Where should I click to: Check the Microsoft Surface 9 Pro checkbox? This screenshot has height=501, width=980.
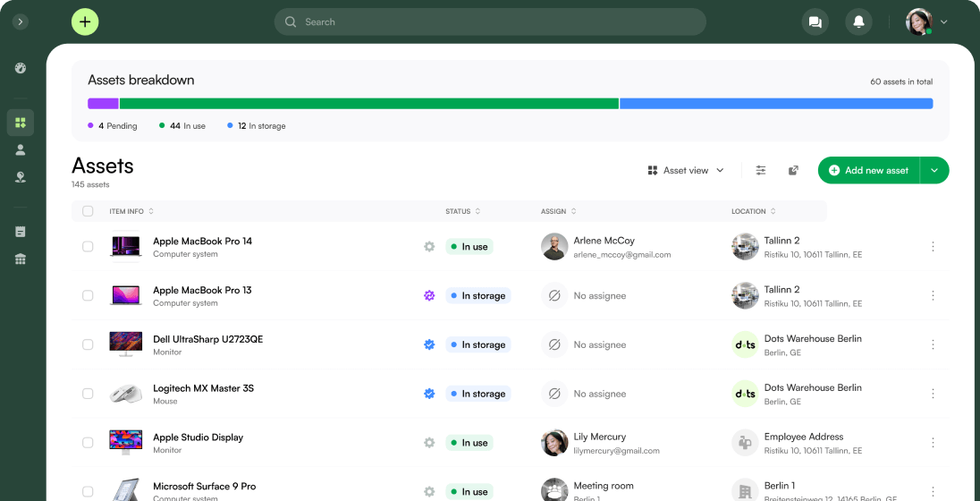(x=88, y=492)
